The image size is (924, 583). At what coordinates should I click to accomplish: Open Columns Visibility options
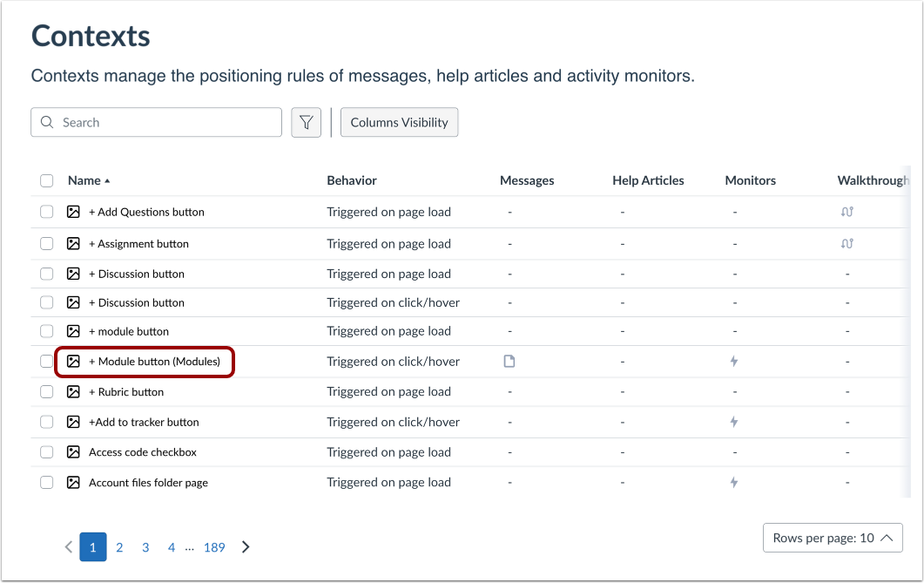(399, 123)
